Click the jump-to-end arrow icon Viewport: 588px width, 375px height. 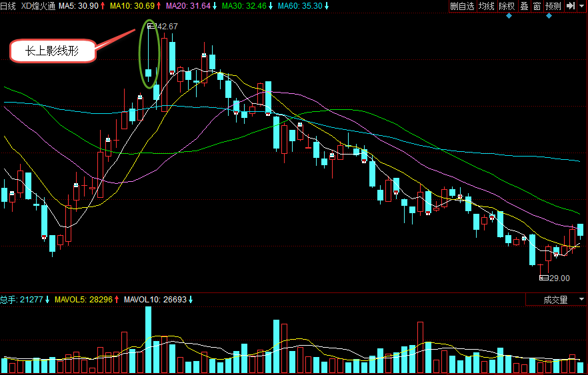point(571,6)
